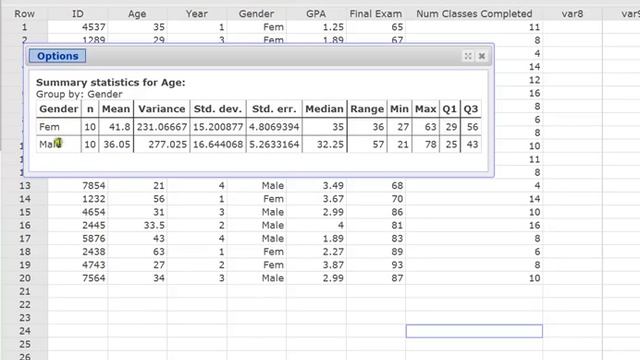The image size is (640, 360).
Task: Click the Male mean value 36.05
Action: [x=117, y=144]
